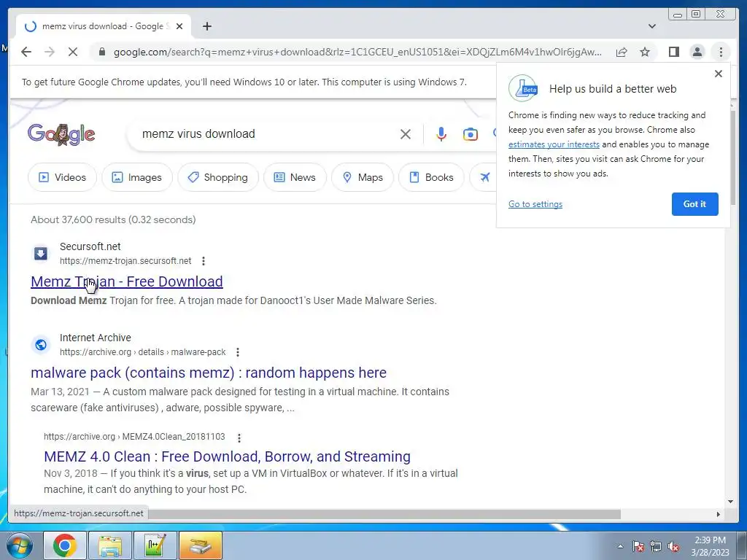
Task: Open the Chrome three-dot menu
Action: [721, 52]
